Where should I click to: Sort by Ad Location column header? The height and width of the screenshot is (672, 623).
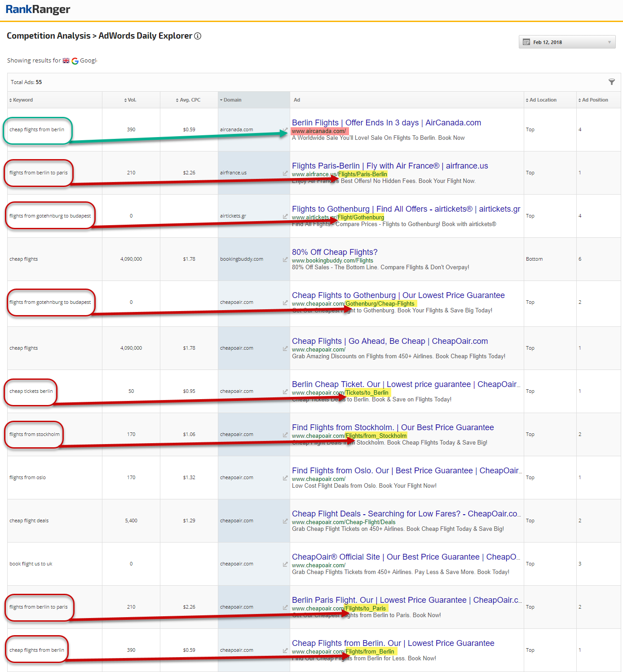(x=543, y=100)
